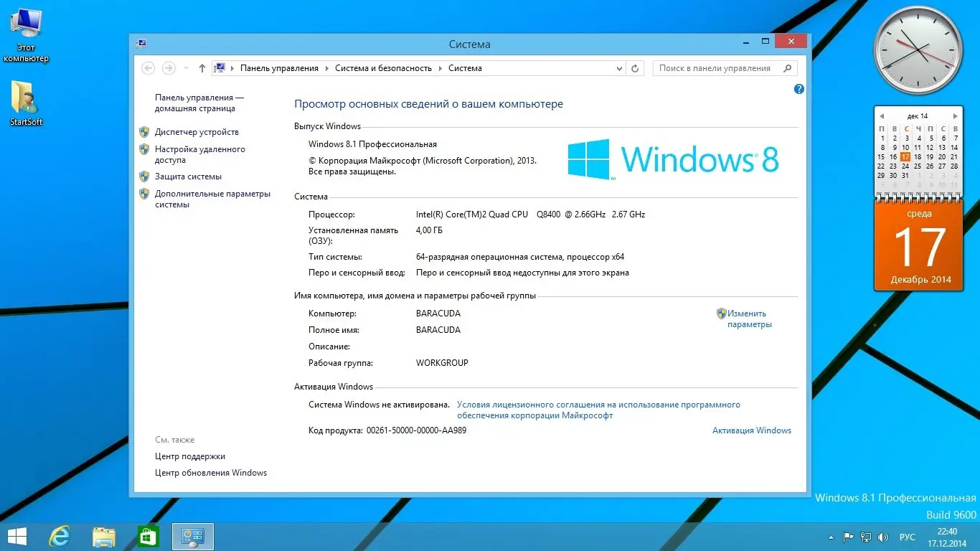Viewport: 980px width, 551px height.
Task: Go back using the navigation back arrow
Action: 149,68
